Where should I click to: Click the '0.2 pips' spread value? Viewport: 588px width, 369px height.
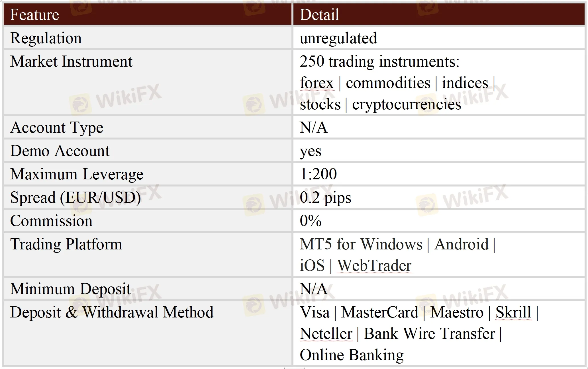click(325, 198)
